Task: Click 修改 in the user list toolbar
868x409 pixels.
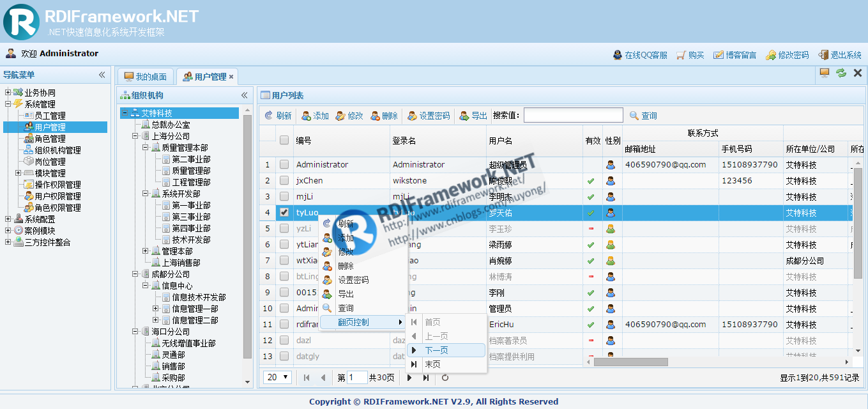Action: click(x=349, y=116)
